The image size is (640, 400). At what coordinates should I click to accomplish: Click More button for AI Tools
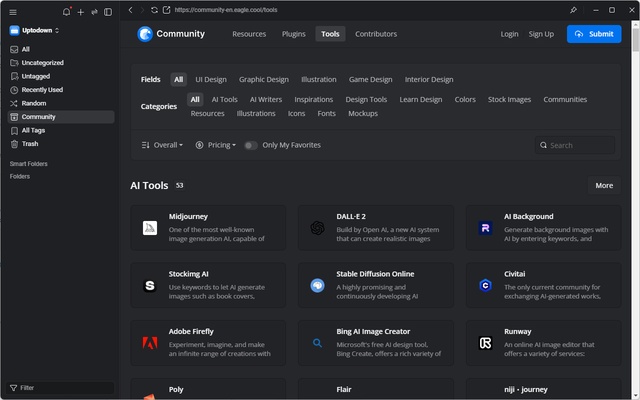[x=604, y=185]
